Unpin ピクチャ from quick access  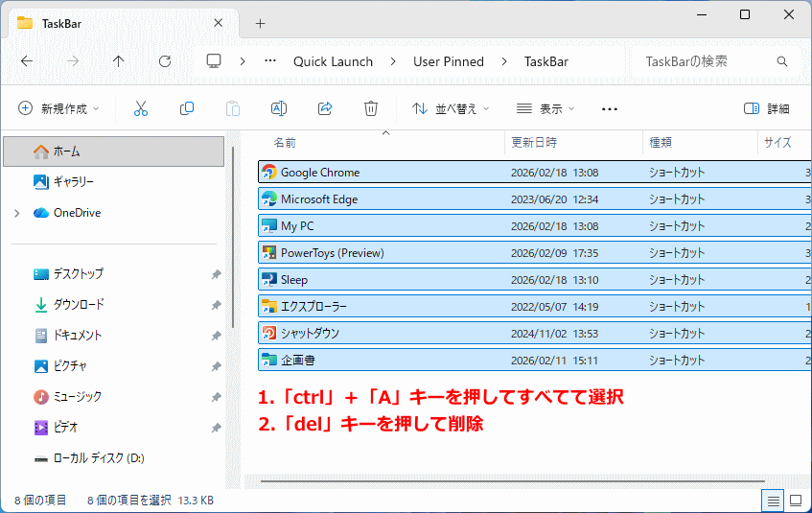click(216, 366)
